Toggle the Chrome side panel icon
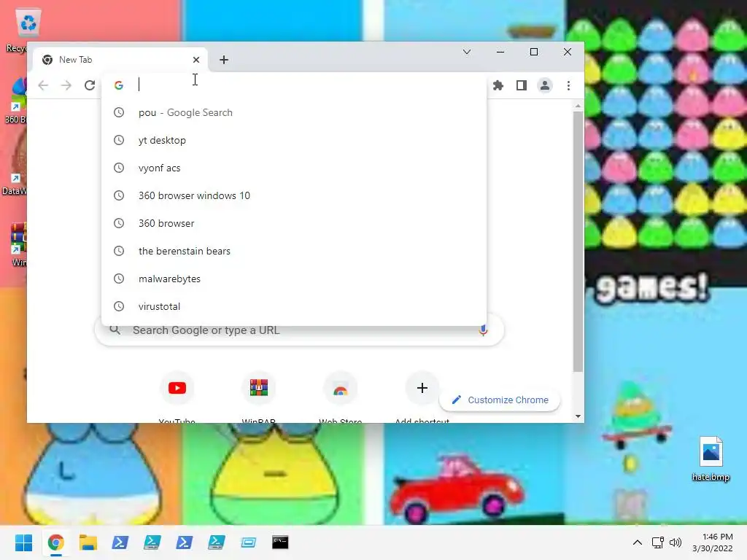This screenshot has width=747, height=560. (522, 85)
